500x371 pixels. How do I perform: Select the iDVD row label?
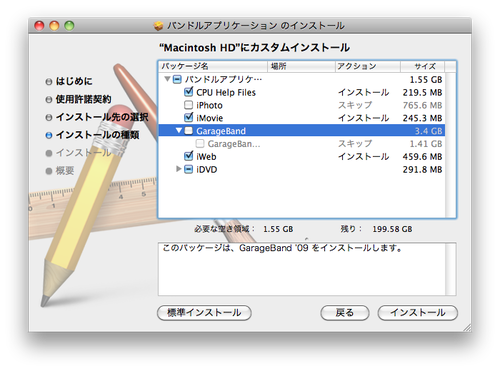206,170
